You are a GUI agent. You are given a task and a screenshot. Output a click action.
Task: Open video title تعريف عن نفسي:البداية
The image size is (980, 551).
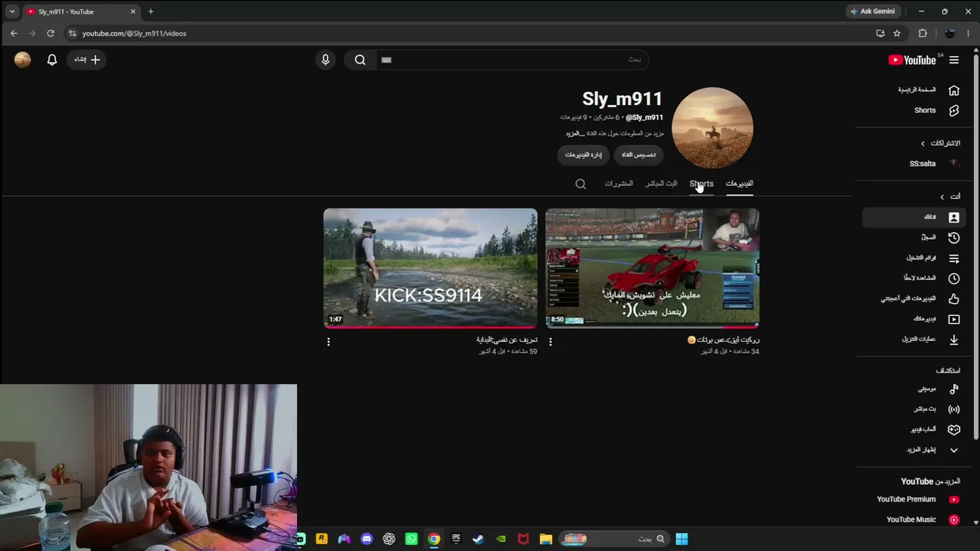(507, 340)
